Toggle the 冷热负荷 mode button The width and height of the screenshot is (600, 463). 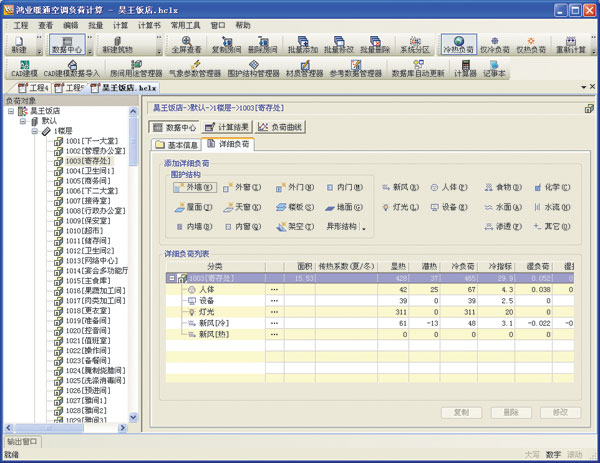458,45
